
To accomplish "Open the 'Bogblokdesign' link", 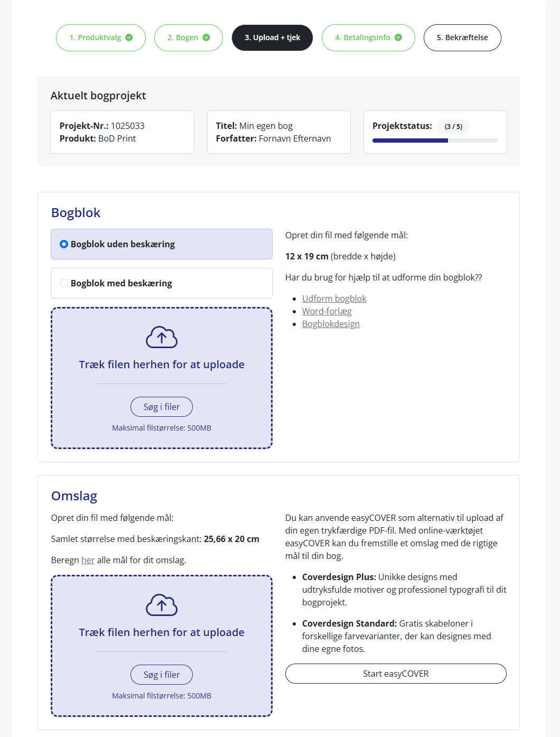I will (331, 324).
